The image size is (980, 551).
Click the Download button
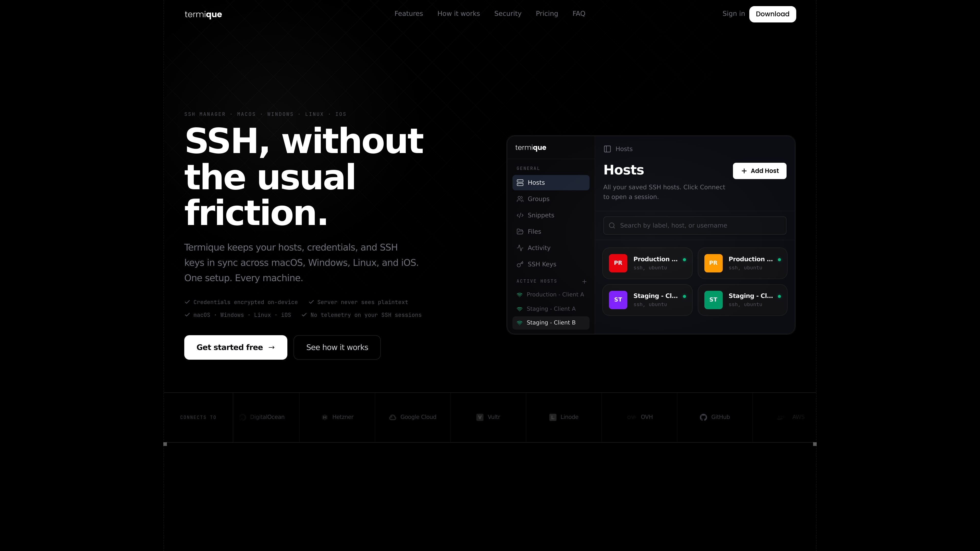point(772,14)
